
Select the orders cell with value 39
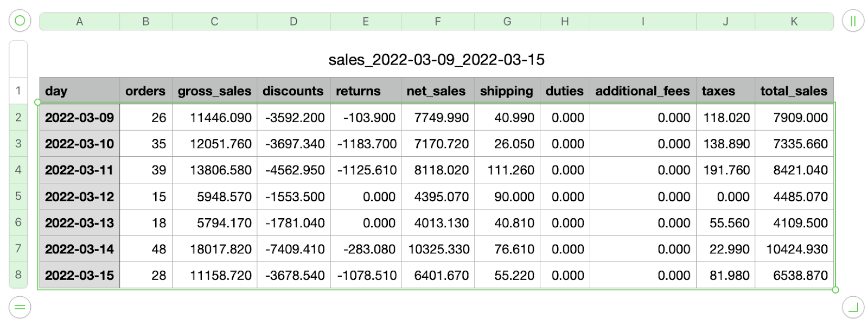146,170
